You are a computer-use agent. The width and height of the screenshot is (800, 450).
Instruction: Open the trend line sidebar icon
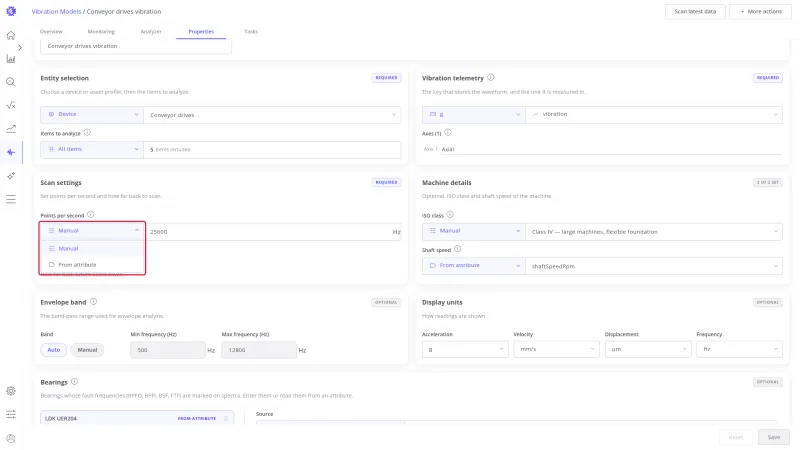tap(11, 129)
